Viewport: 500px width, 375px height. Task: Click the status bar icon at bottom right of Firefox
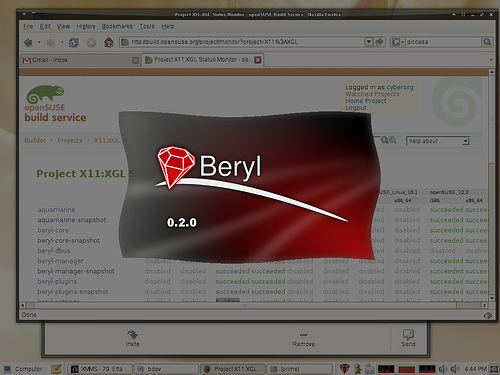click(x=488, y=315)
